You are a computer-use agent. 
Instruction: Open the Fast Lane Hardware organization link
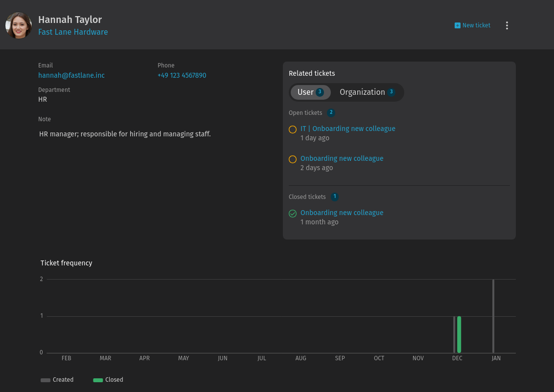[73, 32]
